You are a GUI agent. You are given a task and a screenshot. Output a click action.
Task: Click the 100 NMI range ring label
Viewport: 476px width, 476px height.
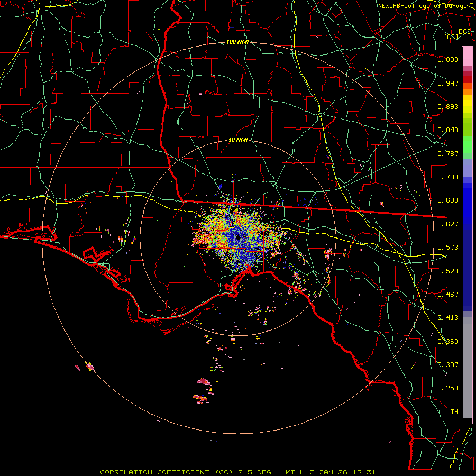click(237, 42)
